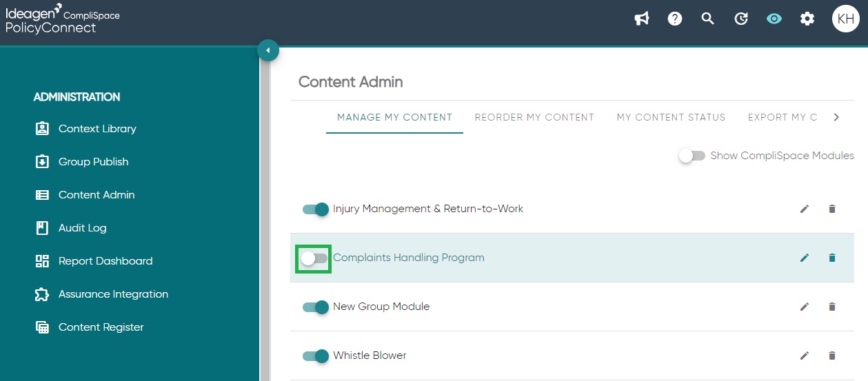The width and height of the screenshot is (868, 381).
Task: Select Whistle Blower row text
Action: (370, 356)
